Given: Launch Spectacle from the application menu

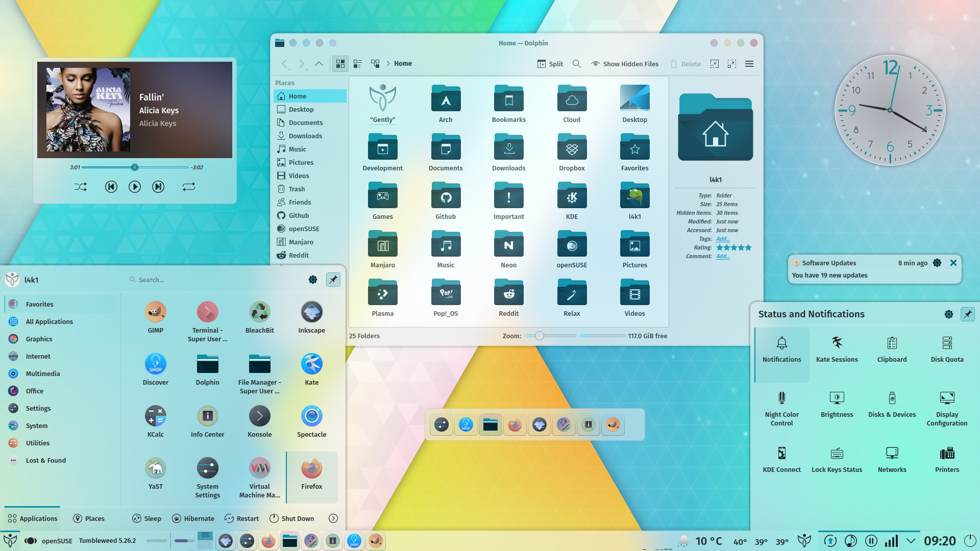Looking at the screenshot, I should coord(311,420).
